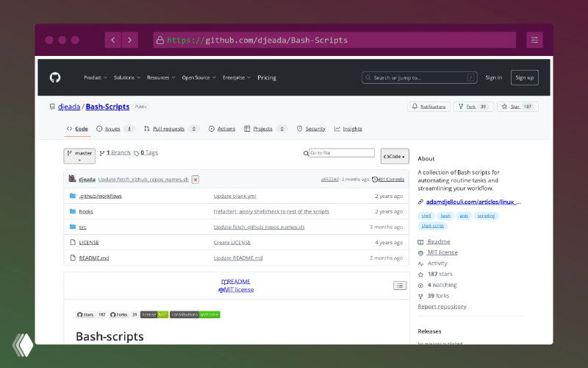Open the green Code dropdown button
588x368 pixels.
click(x=395, y=156)
